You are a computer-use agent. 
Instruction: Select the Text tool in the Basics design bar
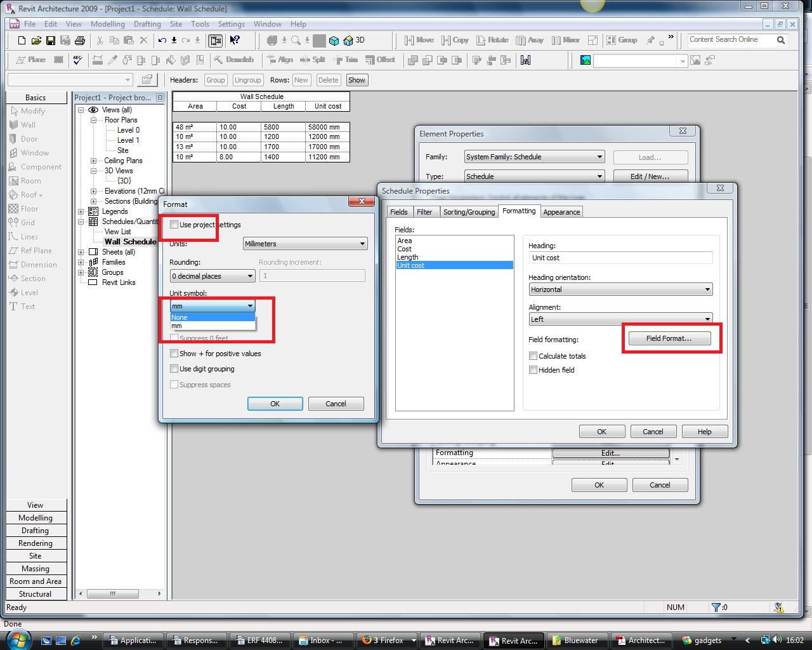tap(22, 307)
